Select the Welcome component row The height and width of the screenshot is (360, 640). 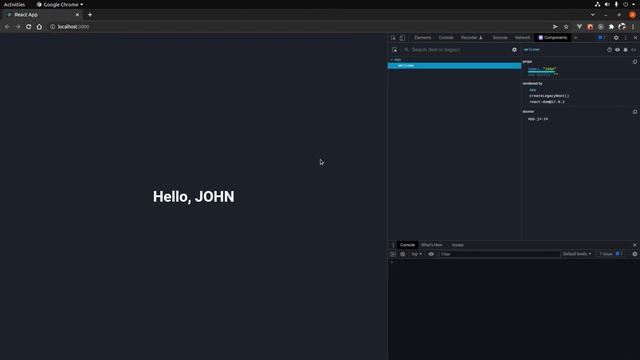(454, 66)
